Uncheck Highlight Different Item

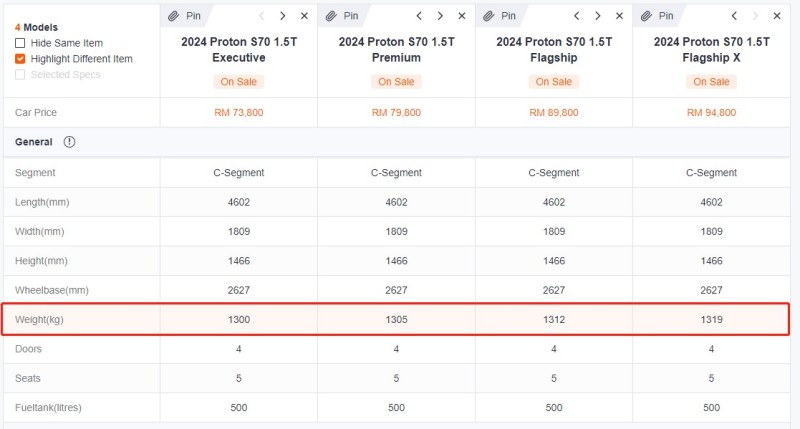click(x=20, y=59)
